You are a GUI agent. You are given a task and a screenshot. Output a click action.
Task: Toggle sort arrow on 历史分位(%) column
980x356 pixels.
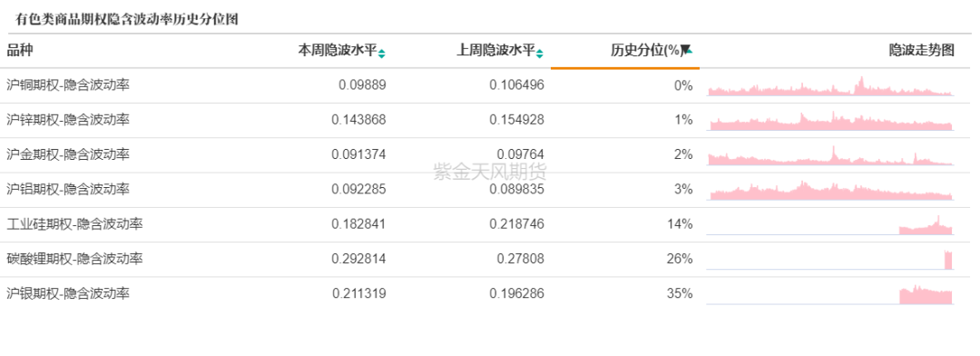pos(686,50)
